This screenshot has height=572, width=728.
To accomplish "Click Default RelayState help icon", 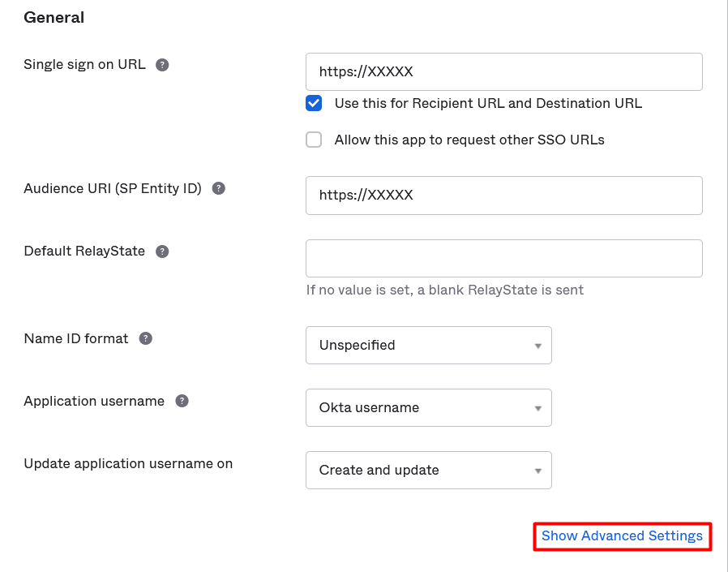I will (x=162, y=252).
